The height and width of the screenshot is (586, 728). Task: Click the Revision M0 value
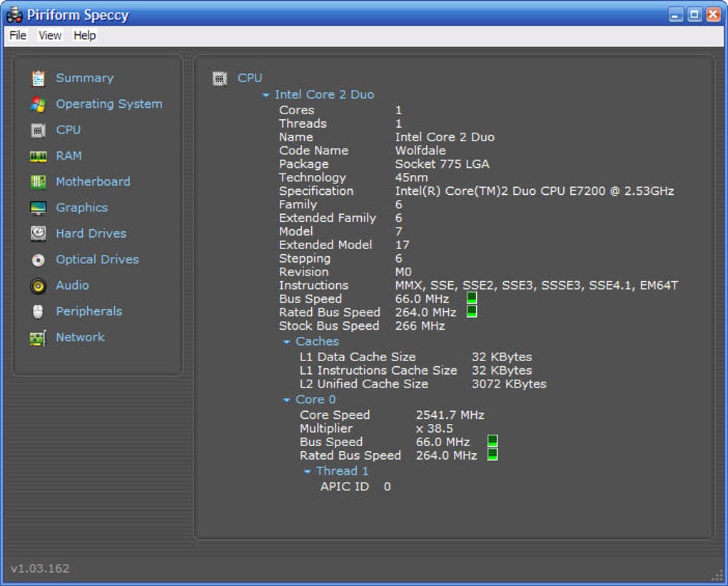tap(403, 272)
